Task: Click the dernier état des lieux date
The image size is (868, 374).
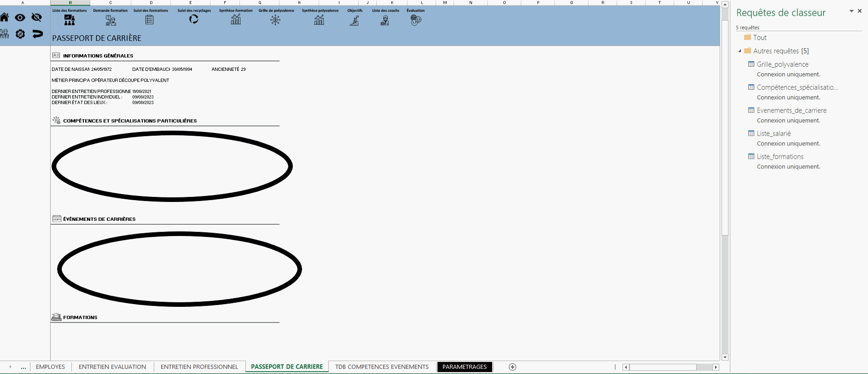Action: click(x=143, y=103)
